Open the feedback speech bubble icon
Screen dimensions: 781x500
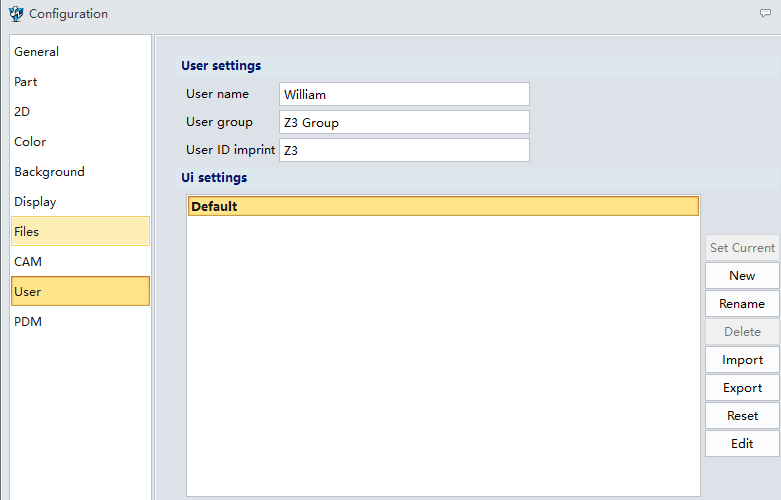coord(765,13)
